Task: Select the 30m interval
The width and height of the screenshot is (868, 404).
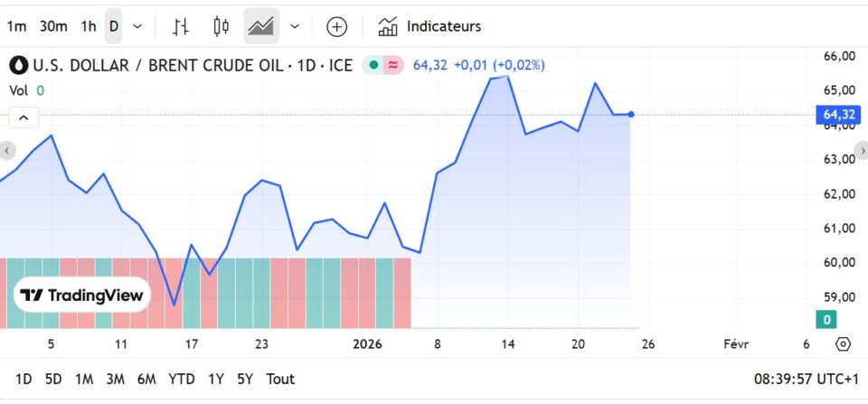Action: [53, 26]
